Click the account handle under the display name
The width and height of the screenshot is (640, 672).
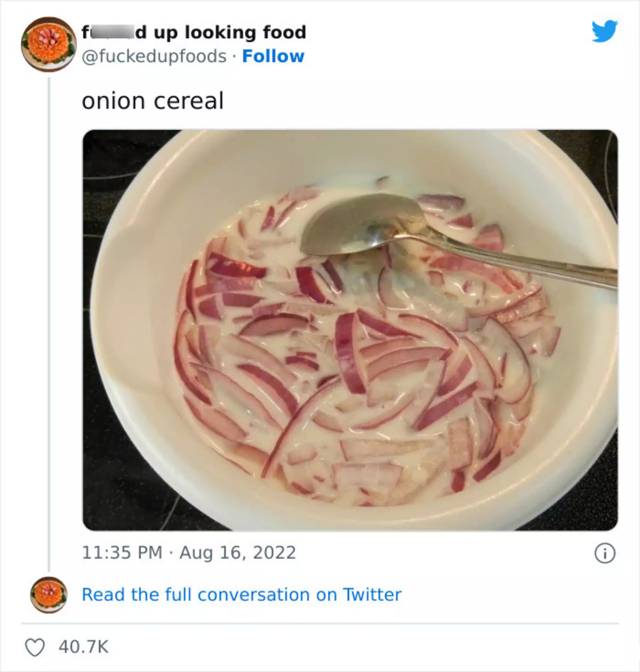154,56
